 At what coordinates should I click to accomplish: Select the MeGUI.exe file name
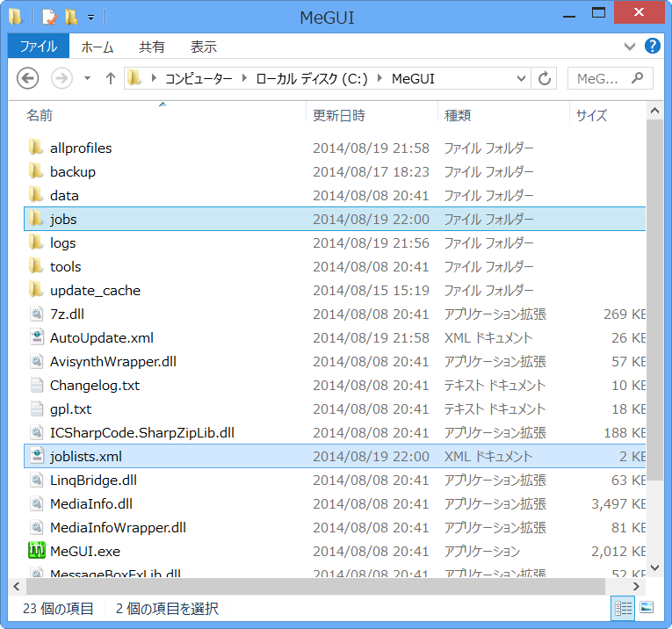click(x=85, y=551)
